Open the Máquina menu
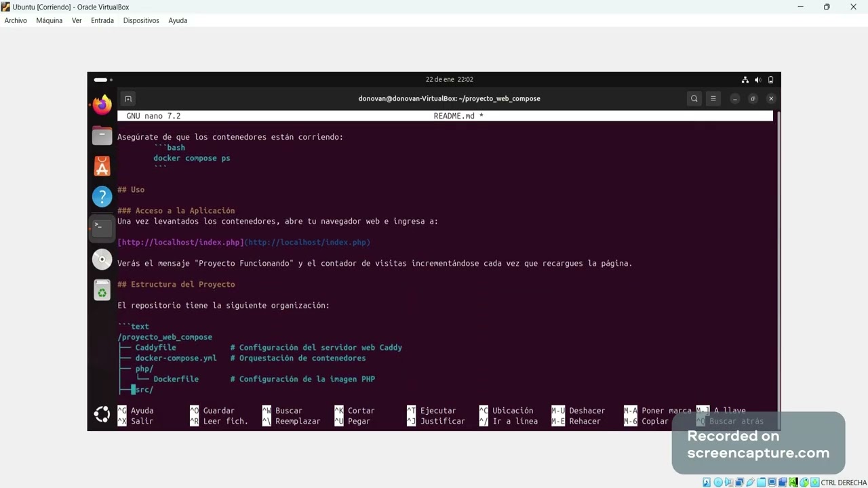 coord(50,20)
